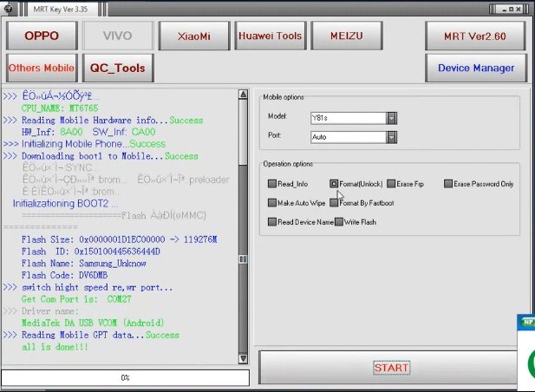The image size is (535, 392).
Task: Open the XiaoMi tools section
Action: 194,36
